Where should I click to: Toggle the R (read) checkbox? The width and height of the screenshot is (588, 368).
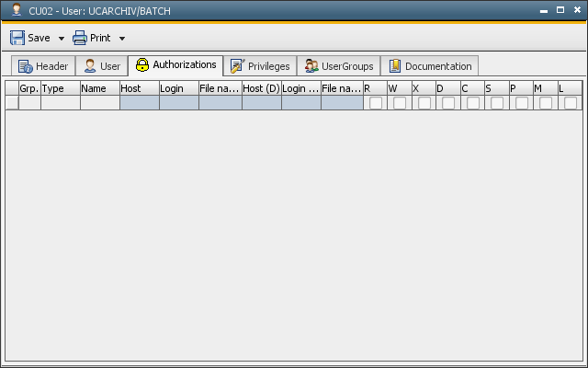pyautogui.click(x=376, y=103)
